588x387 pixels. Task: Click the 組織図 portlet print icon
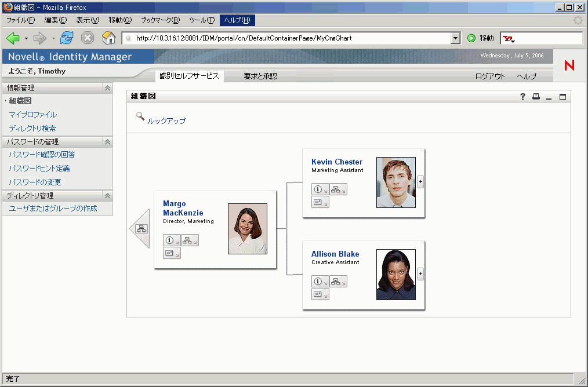(x=536, y=97)
